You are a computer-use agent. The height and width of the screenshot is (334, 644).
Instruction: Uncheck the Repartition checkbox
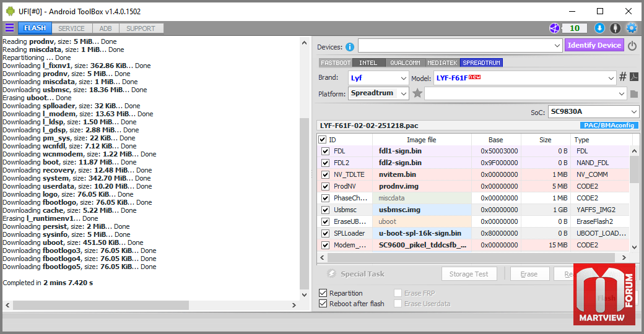click(x=323, y=293)
